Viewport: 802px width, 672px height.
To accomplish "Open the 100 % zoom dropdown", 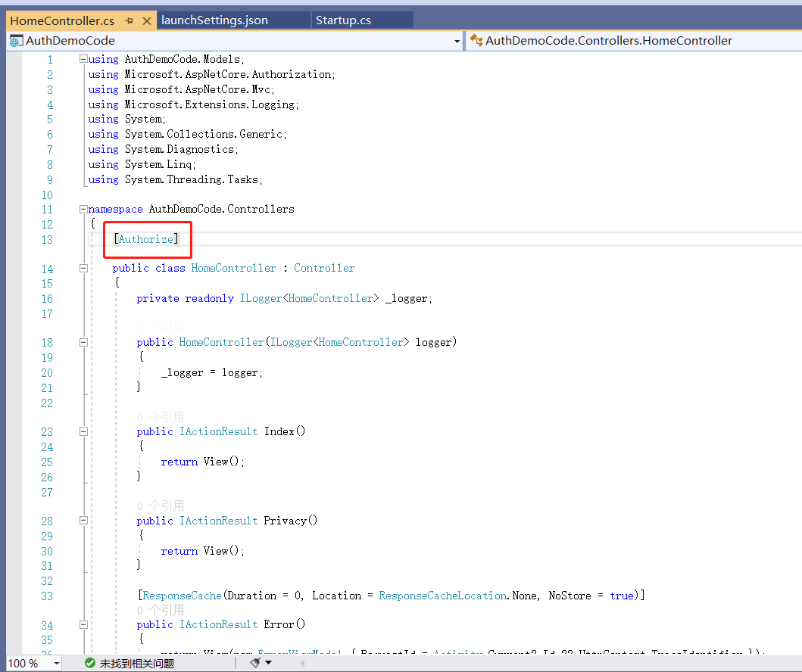I will click(x=56, y=664).
